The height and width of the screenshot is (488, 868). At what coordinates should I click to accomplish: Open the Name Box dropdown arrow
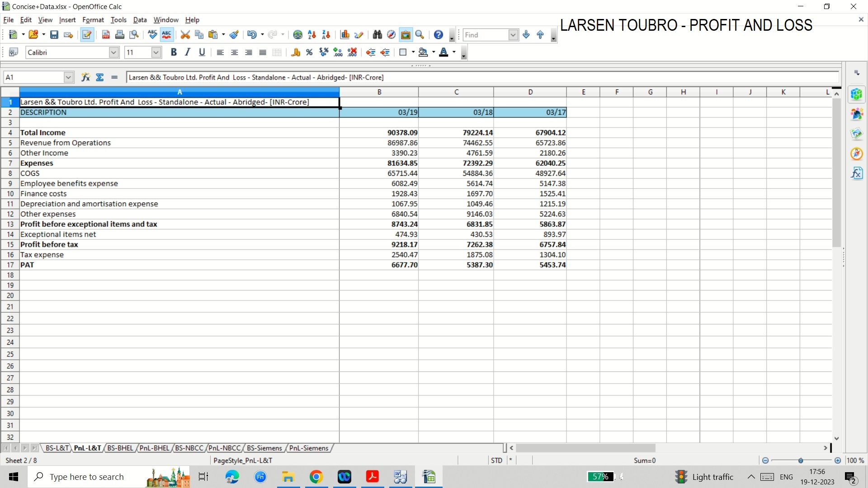coord(68,77)
